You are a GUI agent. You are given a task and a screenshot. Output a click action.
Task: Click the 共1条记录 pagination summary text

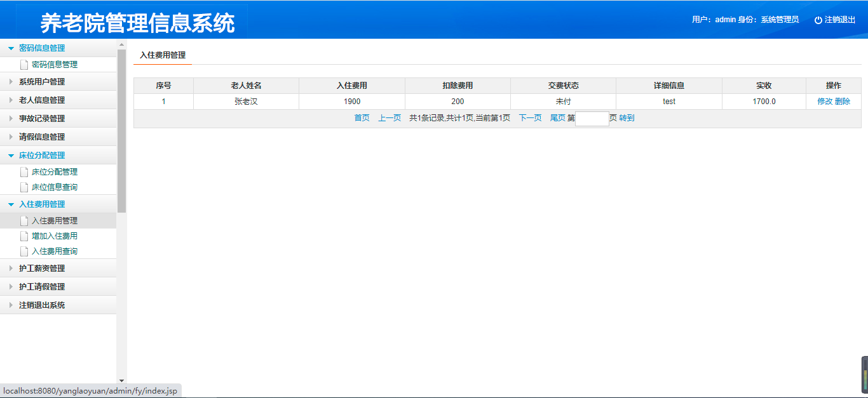click(459, 118)
